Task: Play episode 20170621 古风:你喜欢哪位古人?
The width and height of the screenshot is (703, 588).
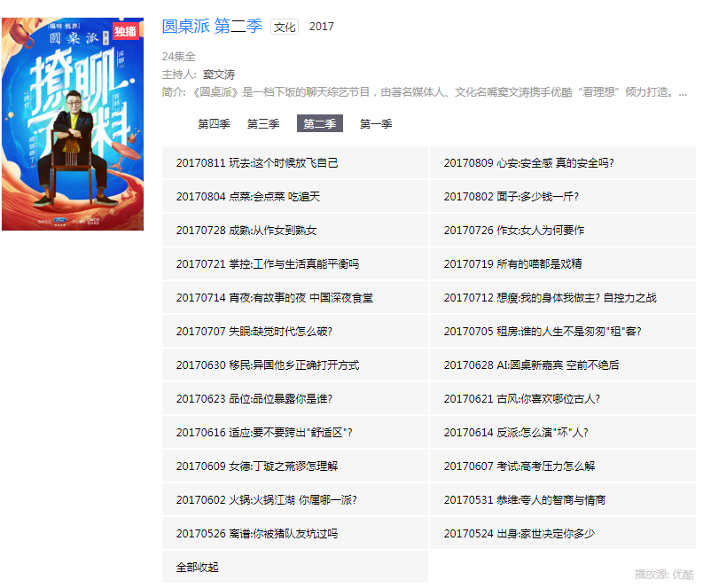Action: pos(563,399)
